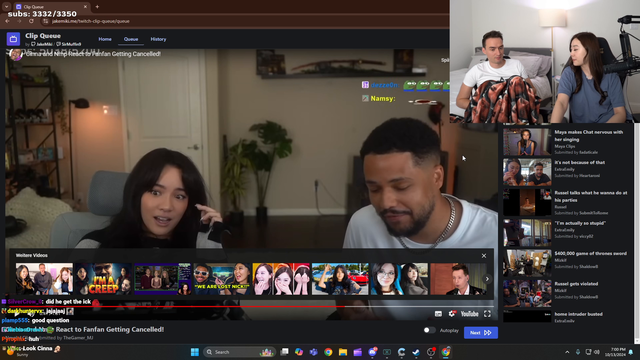Play the "I'M A CREEP" suggested video
Screen dimensions: 640x360
103,279
